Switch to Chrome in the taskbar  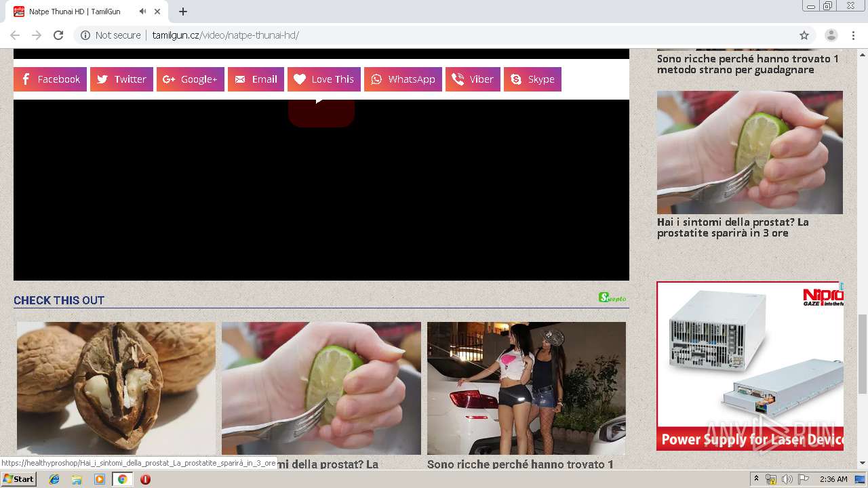(122, 479)
